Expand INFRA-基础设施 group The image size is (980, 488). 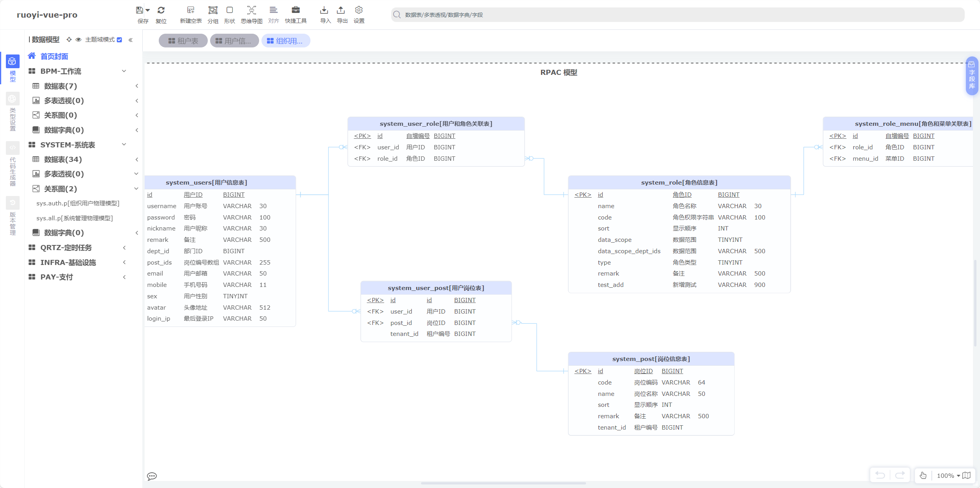coord(124,262)
